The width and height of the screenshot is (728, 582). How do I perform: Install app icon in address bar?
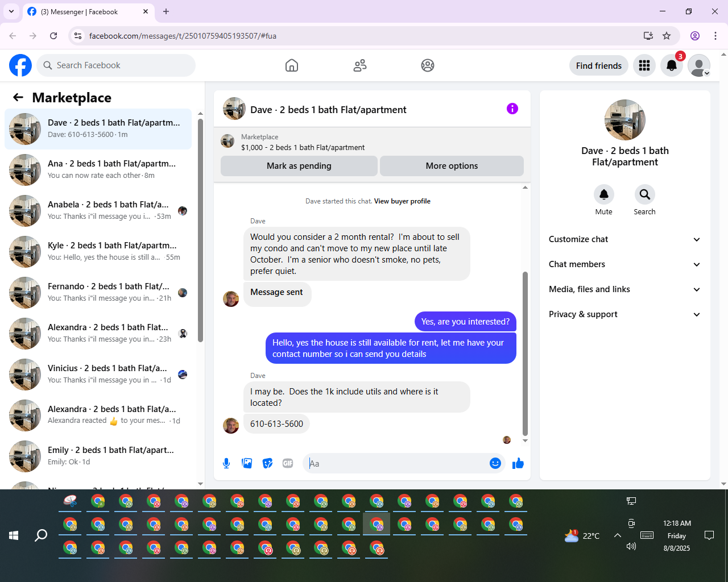(x=648, y=36)
